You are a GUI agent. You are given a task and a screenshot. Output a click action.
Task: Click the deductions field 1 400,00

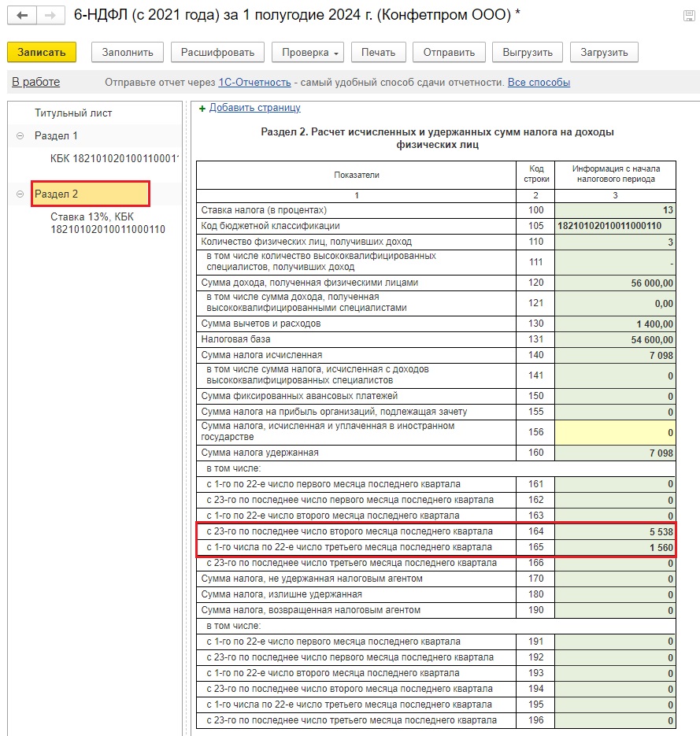pos(615,324)
